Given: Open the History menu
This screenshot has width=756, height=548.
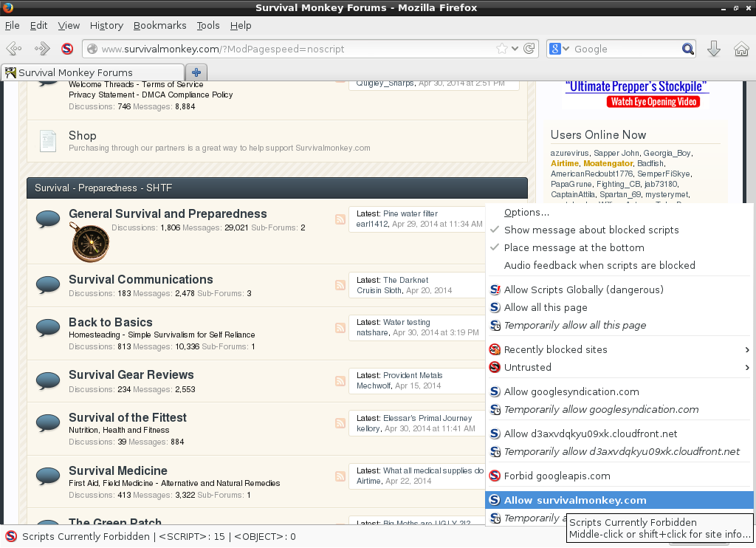Looking at the screenshot, I should 106,26.
